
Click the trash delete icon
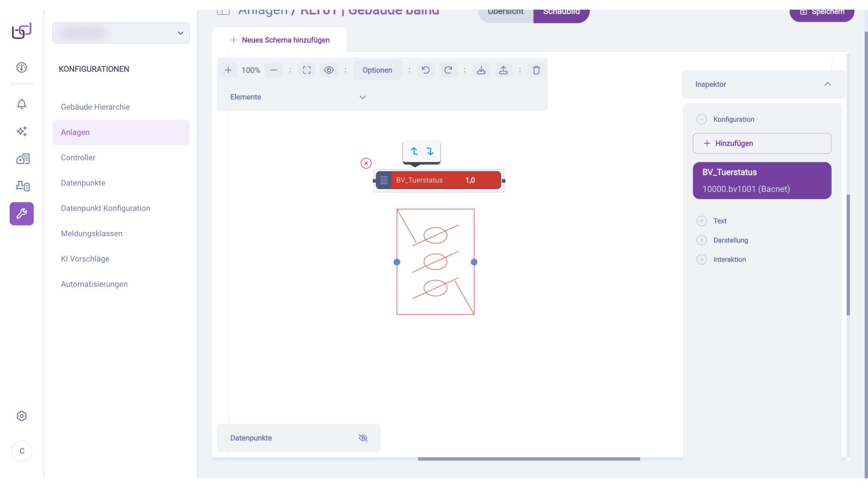point(536,70)
